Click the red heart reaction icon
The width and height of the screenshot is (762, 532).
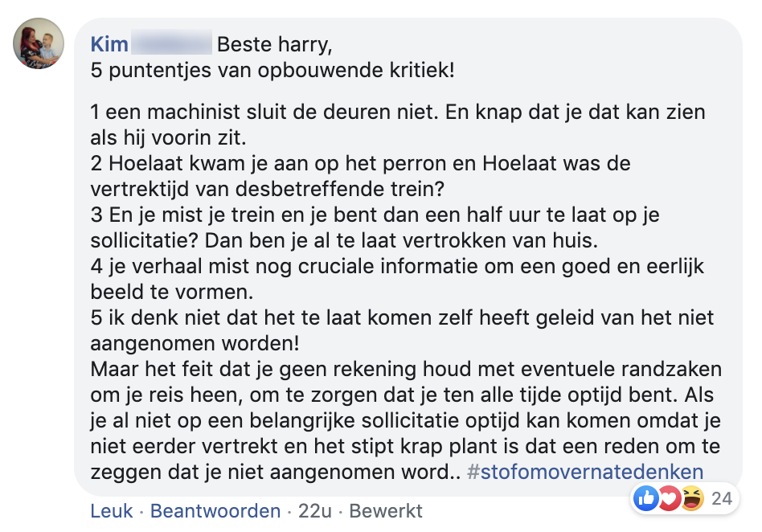click(669, 498)
